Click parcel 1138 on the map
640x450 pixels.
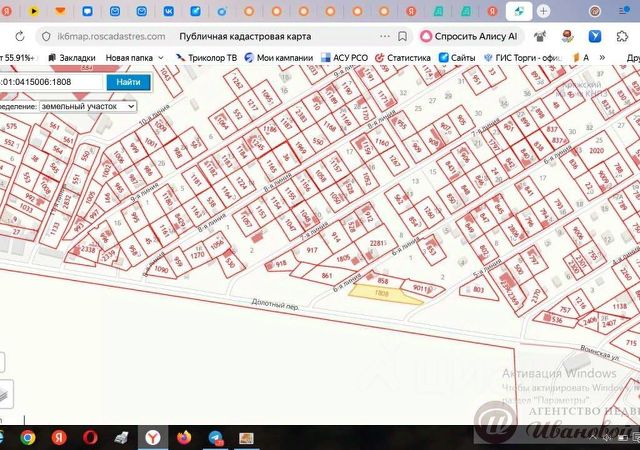point(620,306)
